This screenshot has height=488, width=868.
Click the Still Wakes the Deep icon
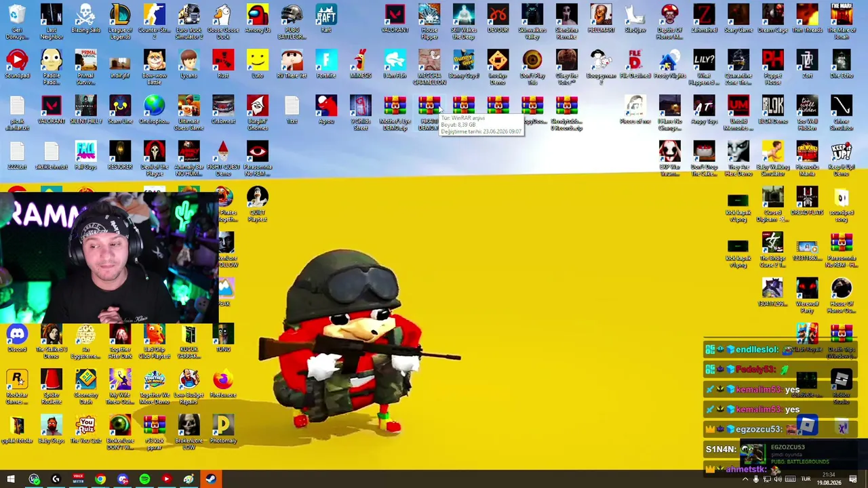click(464, 21)
